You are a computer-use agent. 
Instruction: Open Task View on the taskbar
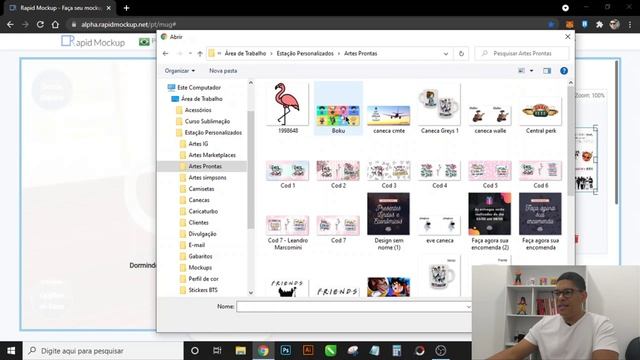[217, 351]
